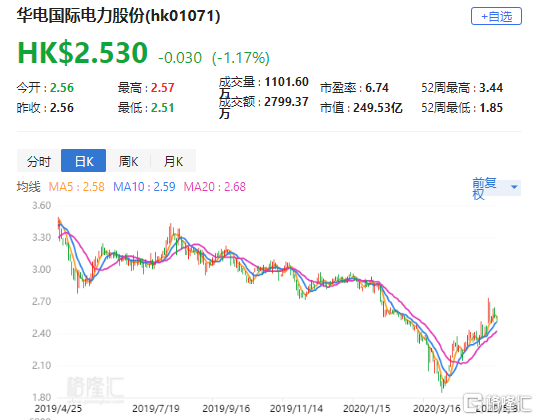The height and width of the screenshot is (420, 538).
Task: Click the 52周最低 value 1.85
Action: pos(491,108)
